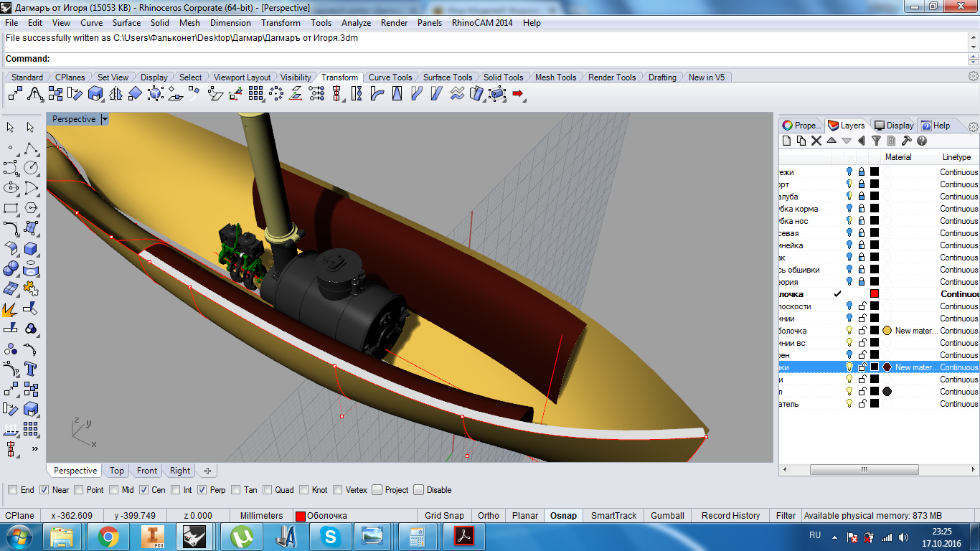Viewport: 980px width, 551px height.
Task: Select the Move tool in Transform toolbar
Action: click(15, 93)
